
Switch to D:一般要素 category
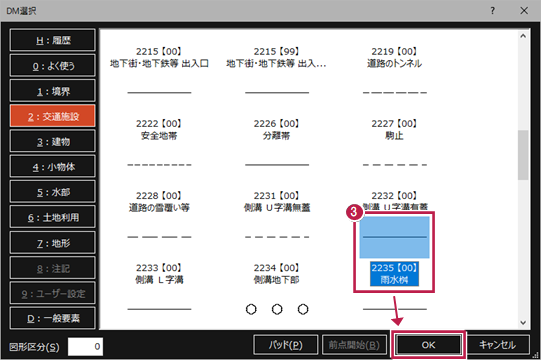pyautogui.click(x=52, y=318)
